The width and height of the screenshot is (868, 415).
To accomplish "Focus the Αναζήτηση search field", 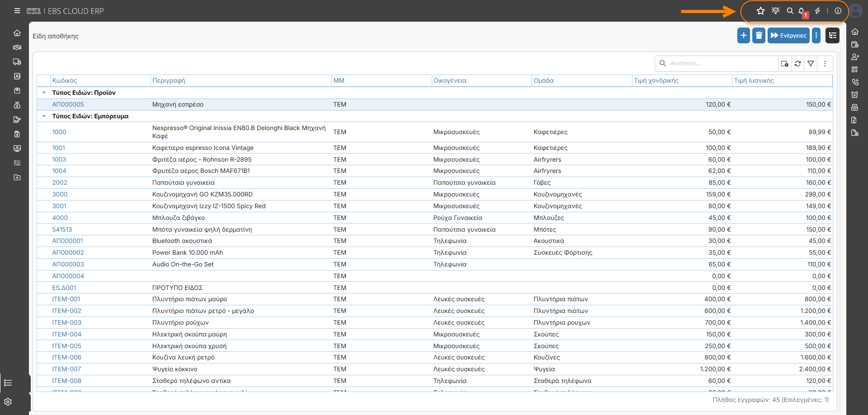I will pos(722,64).
